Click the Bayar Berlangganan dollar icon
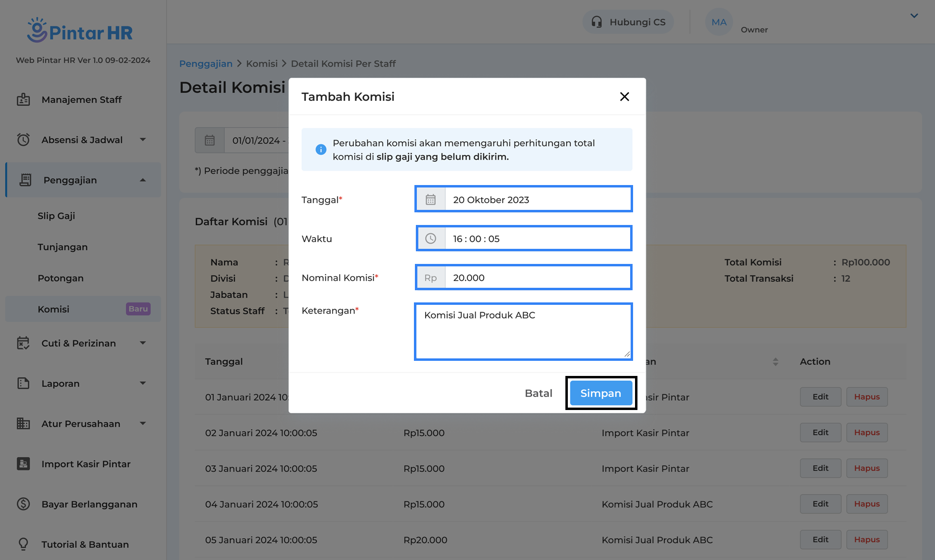This screenshot has height=560, width=935. pos(23,504)
